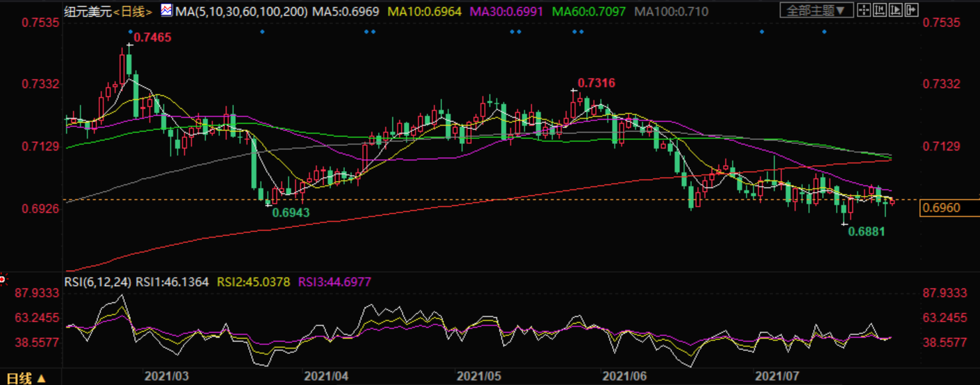Open the 全部主题 dropdown
The width and height of the screenshot is (980, 385).
coord(815,10)
